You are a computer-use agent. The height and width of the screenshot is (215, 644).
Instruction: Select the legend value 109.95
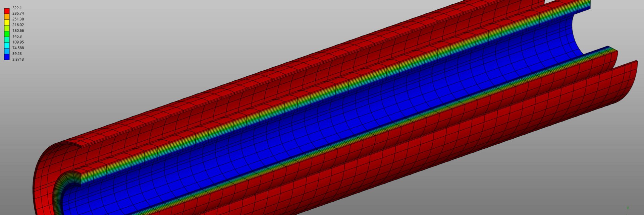[x=18, y=42]
